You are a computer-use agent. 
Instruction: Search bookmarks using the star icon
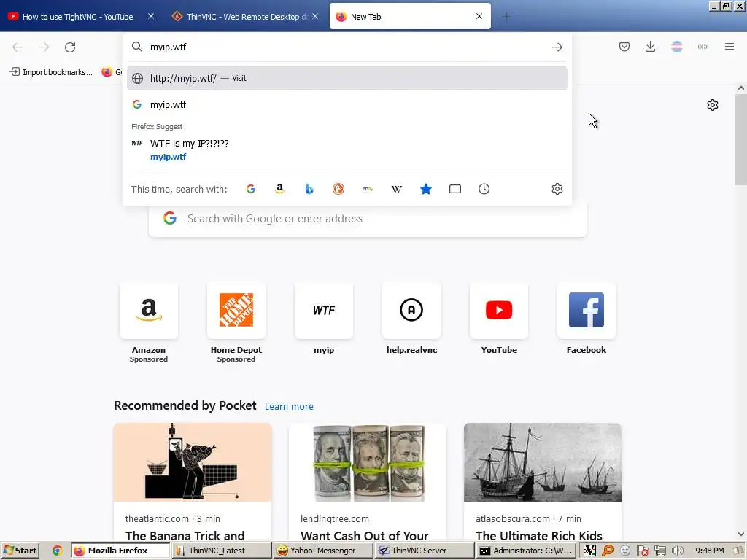426,189
